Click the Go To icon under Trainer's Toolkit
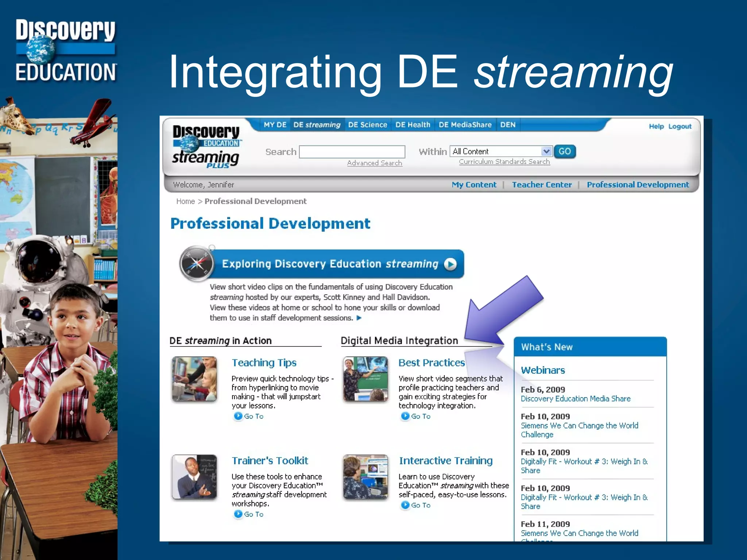 pyautogui.click(x=238, y=514)
